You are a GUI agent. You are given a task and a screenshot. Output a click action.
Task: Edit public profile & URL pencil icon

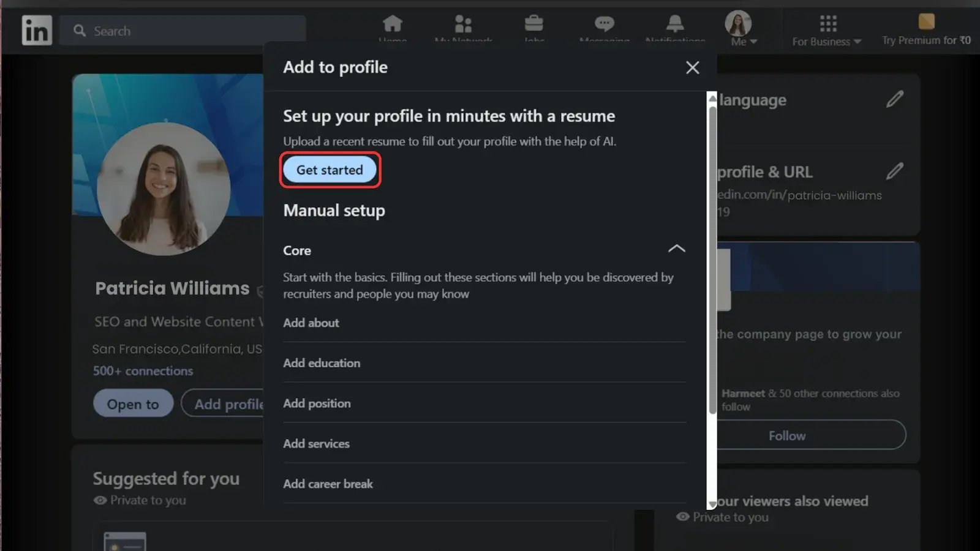coord(894,171)
